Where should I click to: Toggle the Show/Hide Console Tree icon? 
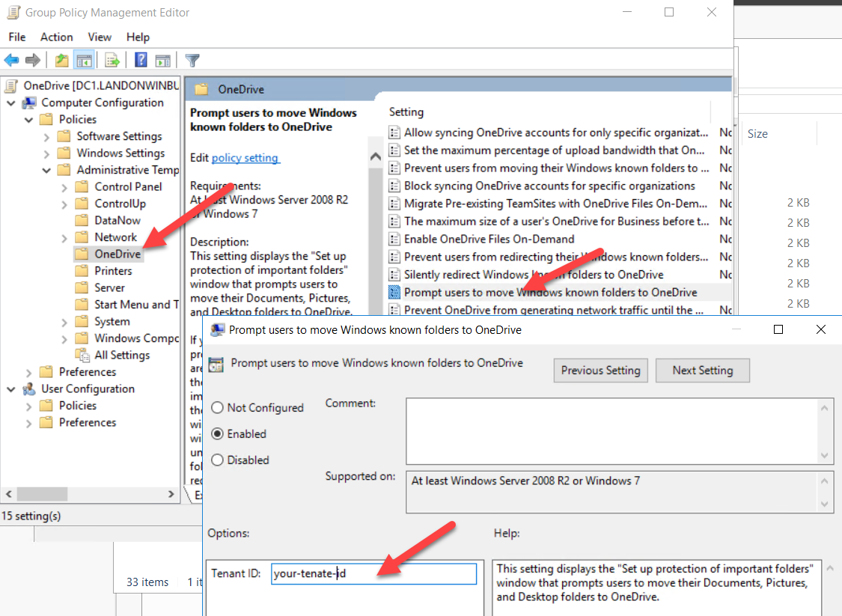[x=84, y=60]
